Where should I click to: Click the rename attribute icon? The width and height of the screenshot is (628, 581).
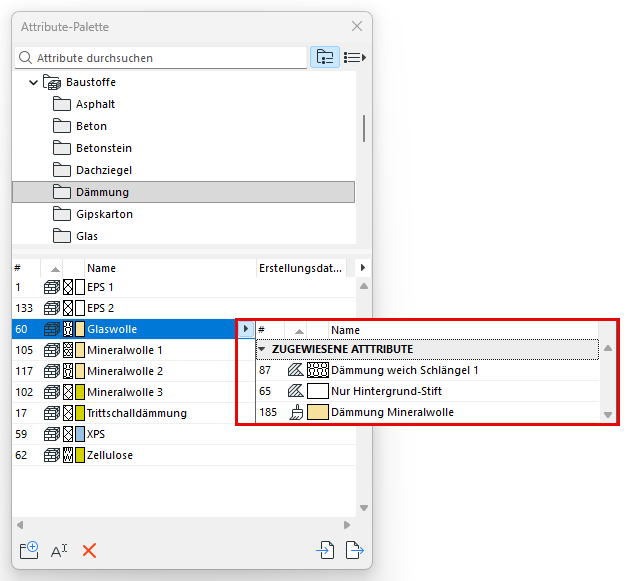59,551
